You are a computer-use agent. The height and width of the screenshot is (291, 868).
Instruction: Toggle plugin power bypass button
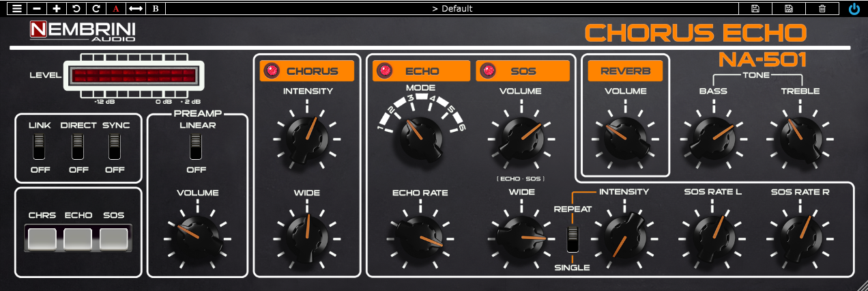(x=854, y=9)
